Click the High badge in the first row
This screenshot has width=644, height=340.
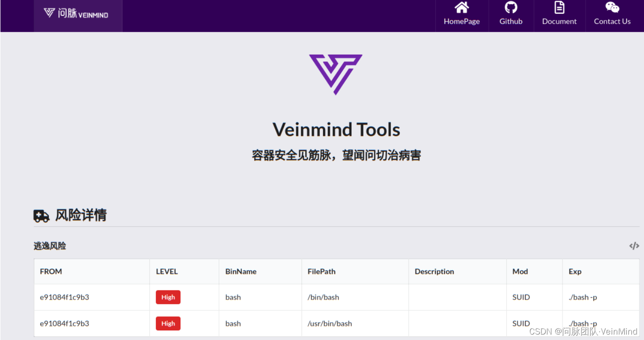[x=168, y=297]
